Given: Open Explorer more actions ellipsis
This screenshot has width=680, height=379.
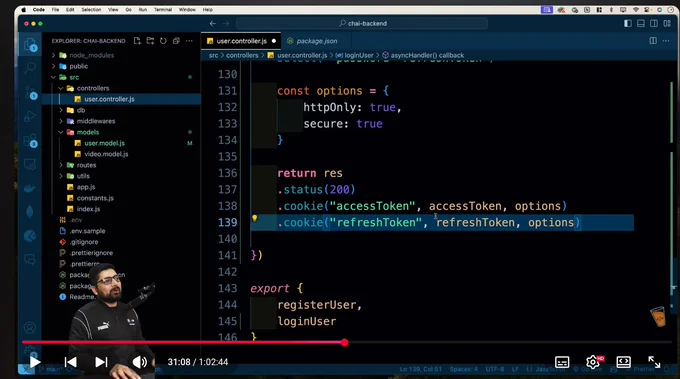Looking at the screenshot, I should pyautogui.click(x=189, y=41).
